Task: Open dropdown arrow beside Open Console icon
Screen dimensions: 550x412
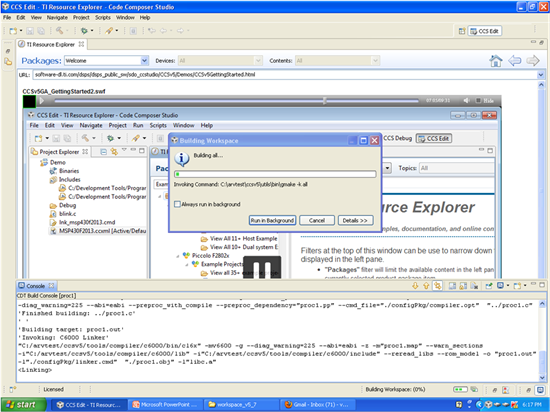Action: 525,286
